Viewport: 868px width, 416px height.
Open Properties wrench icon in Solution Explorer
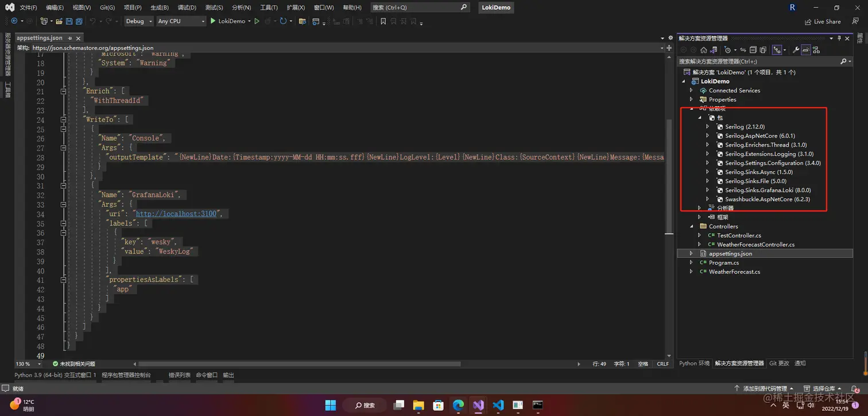click(796, 50)
